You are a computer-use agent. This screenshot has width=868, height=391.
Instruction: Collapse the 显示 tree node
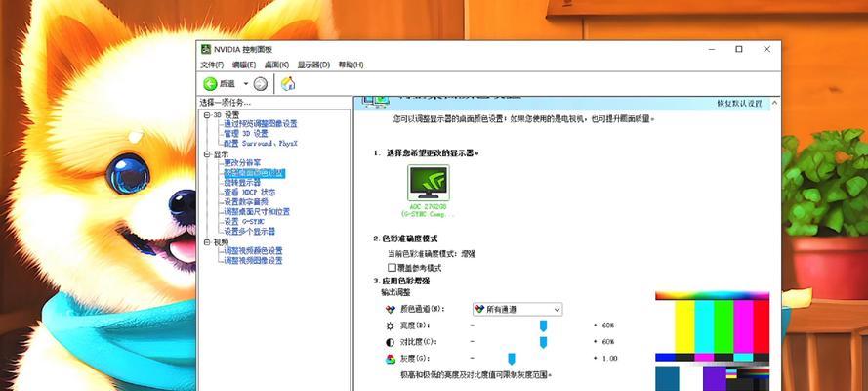[x=207, y=154]
